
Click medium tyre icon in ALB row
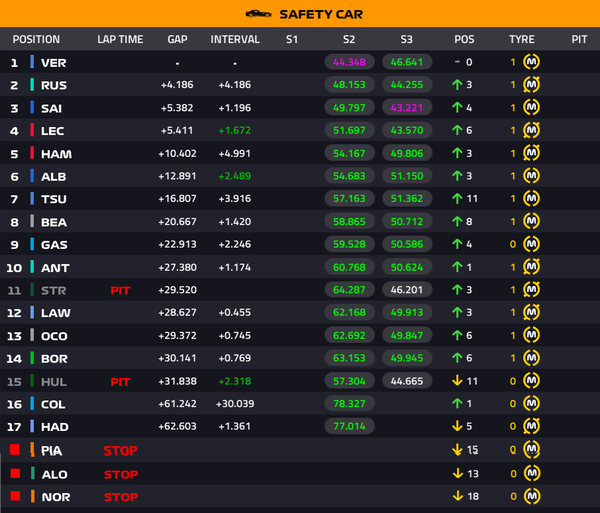[532, 176]
